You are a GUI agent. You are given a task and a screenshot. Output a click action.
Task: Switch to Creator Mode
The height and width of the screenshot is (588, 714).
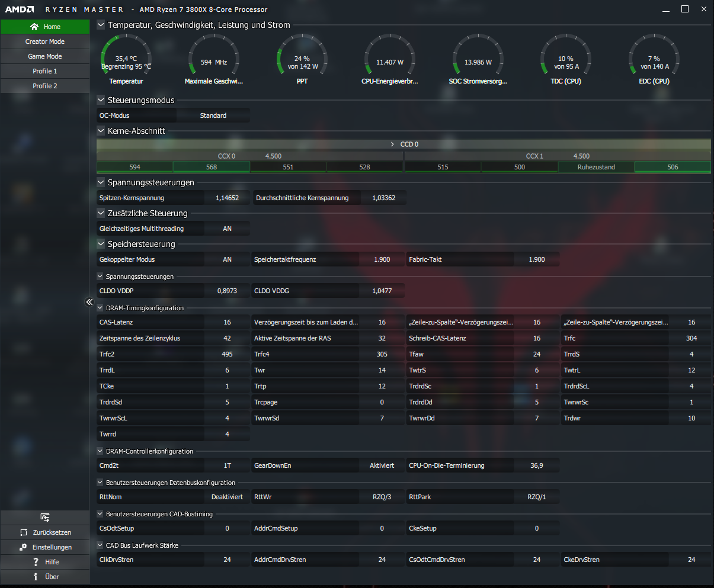tap(44, 41)
